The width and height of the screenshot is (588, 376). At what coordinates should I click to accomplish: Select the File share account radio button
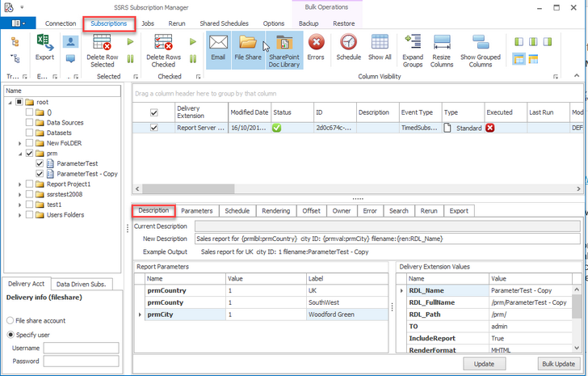(10, 320)
